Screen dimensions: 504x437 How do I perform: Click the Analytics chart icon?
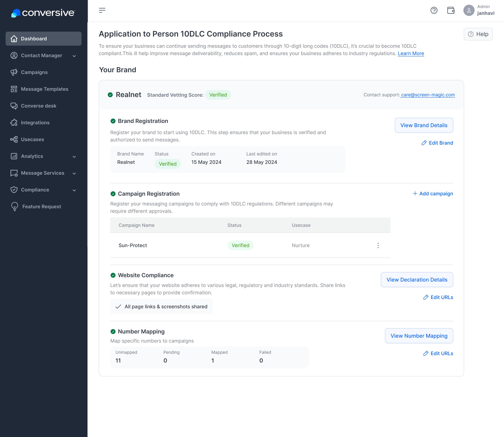(x=14, y=156)
